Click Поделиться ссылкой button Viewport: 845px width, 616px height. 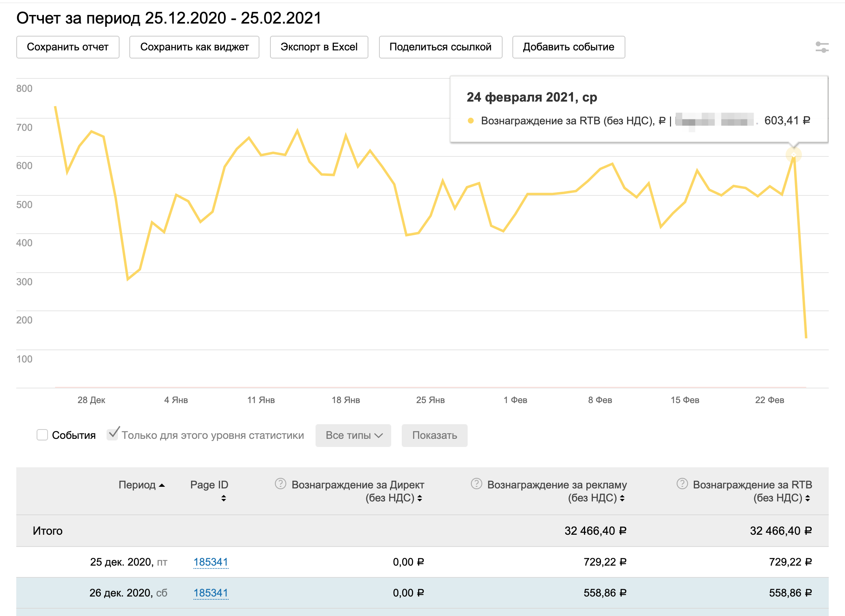[x=440, y=47]
